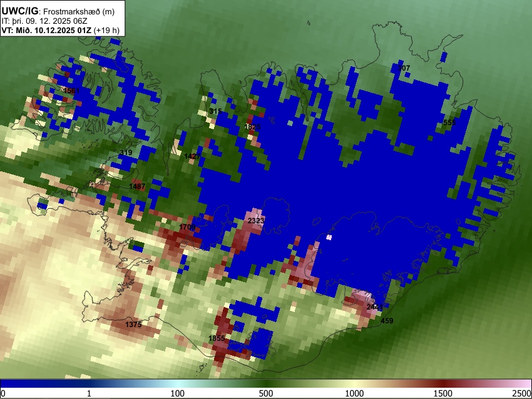Click the color scale label 2500
Screen dimensions: 532x399
tap(522, 393)
